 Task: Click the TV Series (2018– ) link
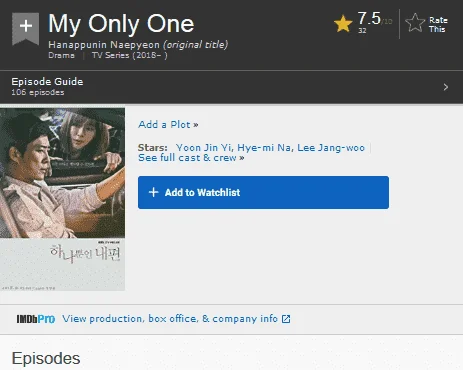[130, 55]
